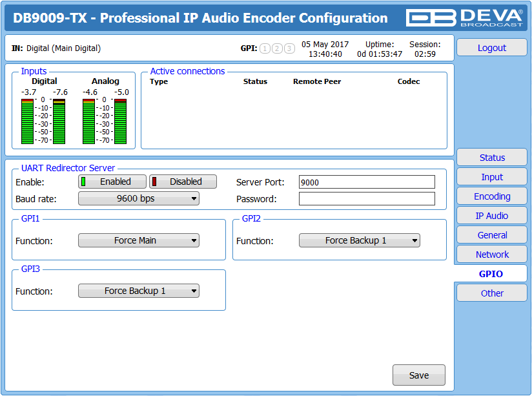Click the IN: Digital (Main Digital) status
Viewport: 532px width, 396px height.
[x=56, y=48]
